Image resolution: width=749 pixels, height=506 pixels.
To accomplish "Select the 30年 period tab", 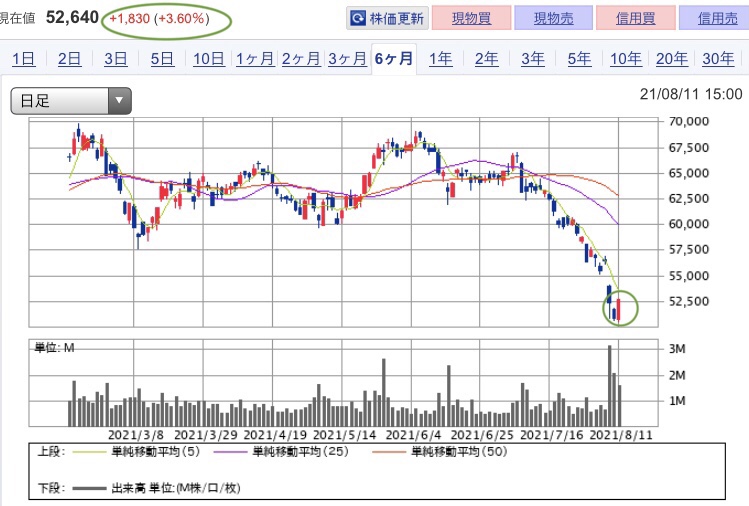I will [x=718, y=59].
